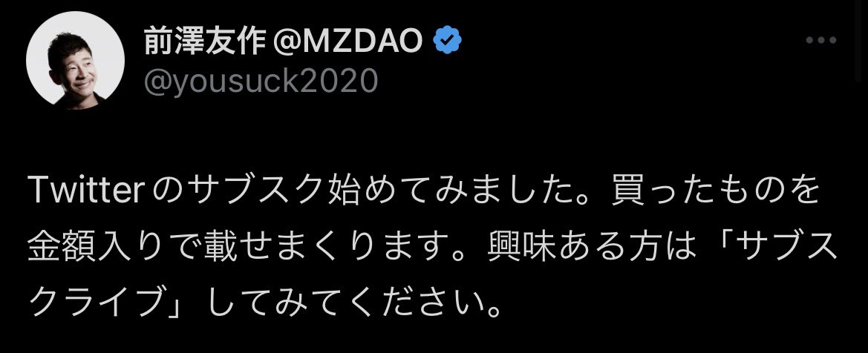Click the scrollbar thumb at right edge

(x=858, y=42)
